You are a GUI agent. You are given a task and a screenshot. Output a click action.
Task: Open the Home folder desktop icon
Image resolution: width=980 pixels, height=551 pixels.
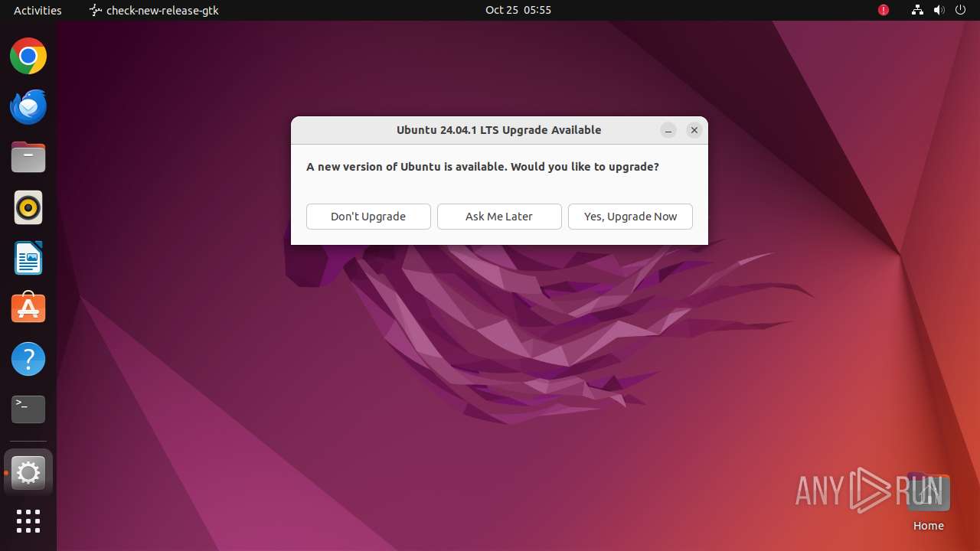pos(928,502)
